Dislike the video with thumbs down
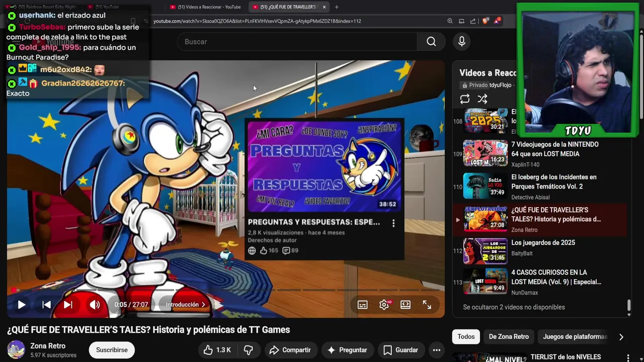Image resolution: width=644 pixels, height=362 pixels. click(x=249, y=350)
